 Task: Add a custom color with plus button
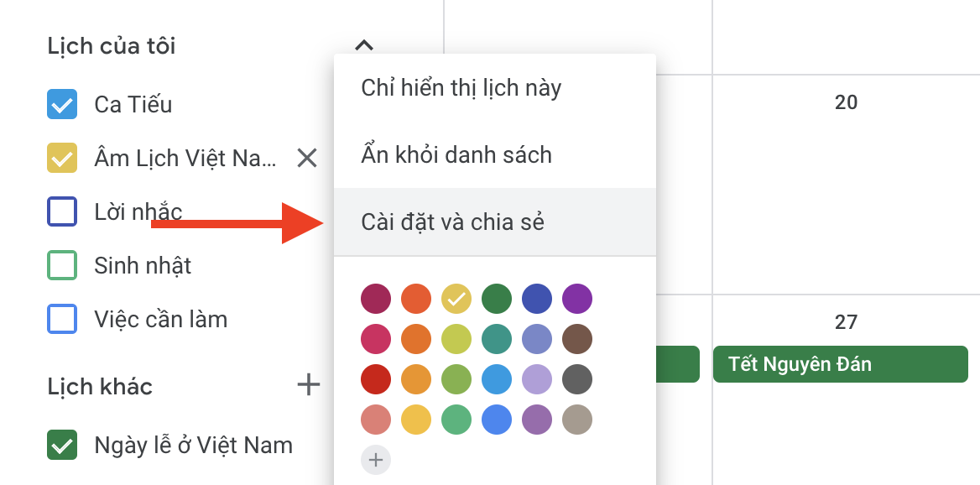coord(376,459)
